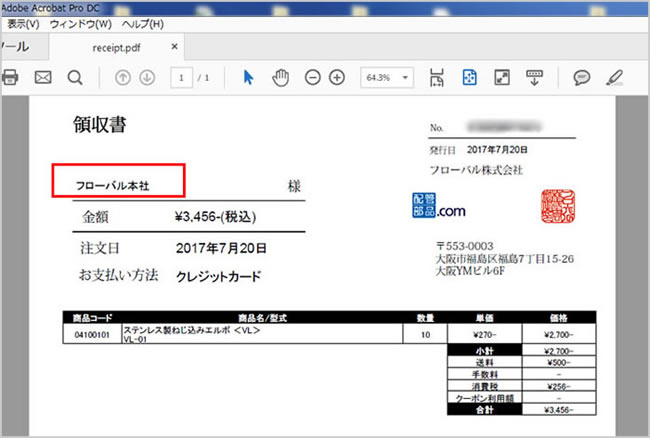Click the email envelope icon
The image size is (650, 438).
click(x=43, y=77)
